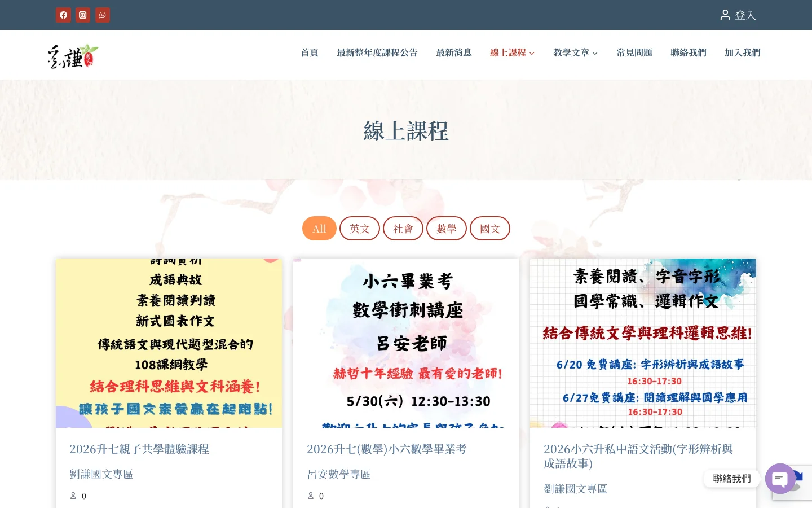Open 常見問題 in the navigation
Viewport: 812px width, 508px height.
pos(634,52)
